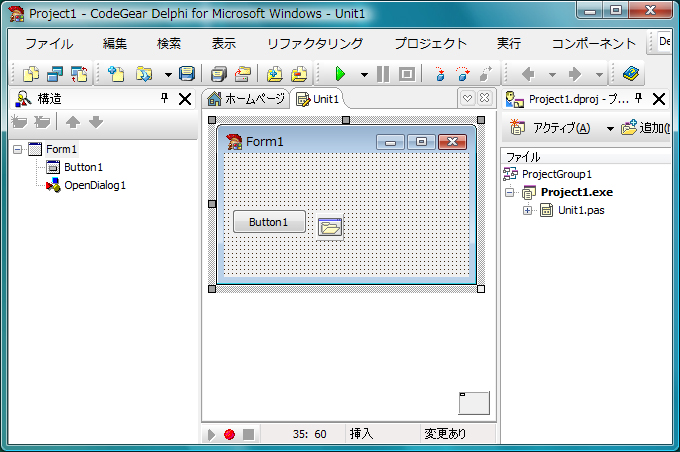Run the program with the green arrow
Image resolution: width=680 pixels, height=452 pixels.
click(x=340, y=74)
